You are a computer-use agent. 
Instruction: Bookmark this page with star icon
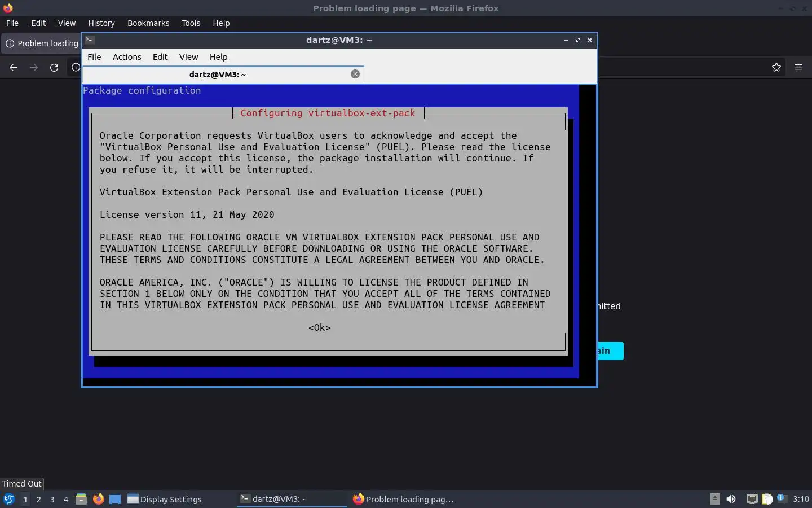(776, 68)
